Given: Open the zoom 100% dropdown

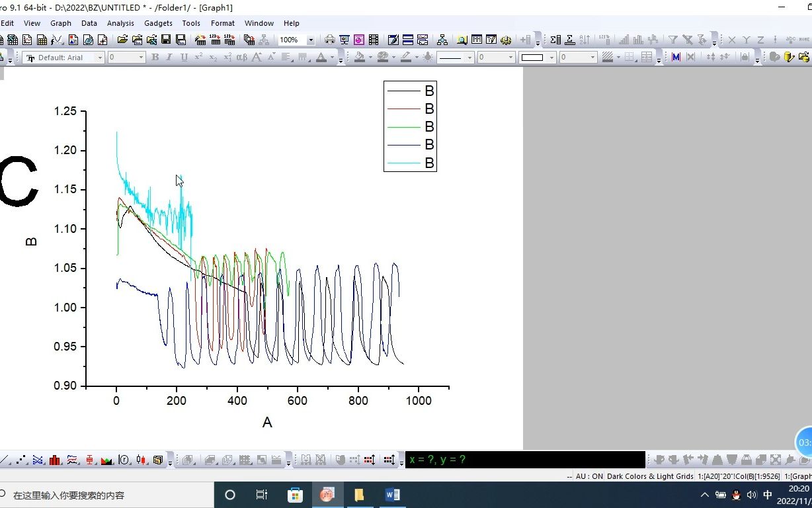Looking at the screenshot, I should (311, 40).
